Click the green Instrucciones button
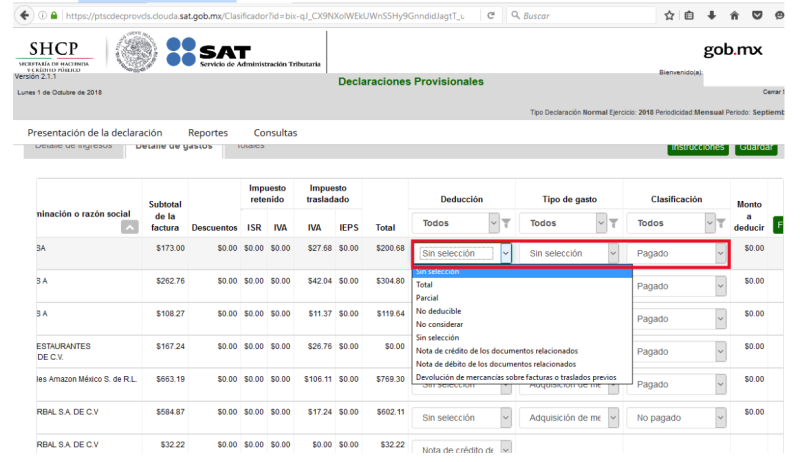800x462 pixels. [697, 148]
